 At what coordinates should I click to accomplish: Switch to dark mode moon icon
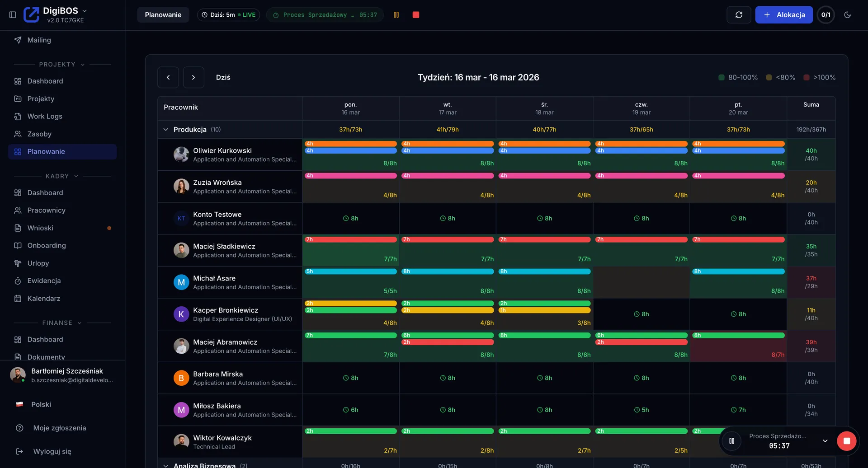848,15
